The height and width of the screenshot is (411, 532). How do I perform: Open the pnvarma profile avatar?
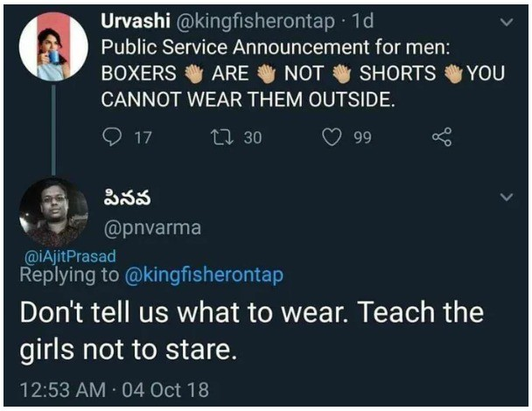(x=52, y=212)
